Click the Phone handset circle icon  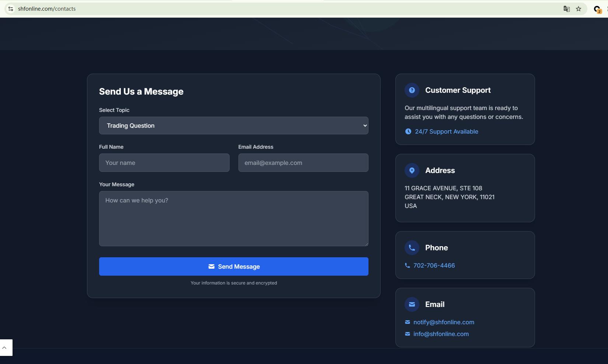click(412, 248)
